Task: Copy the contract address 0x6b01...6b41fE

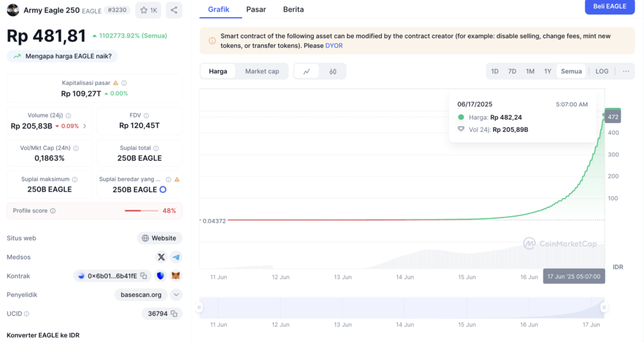Action: 144,276
